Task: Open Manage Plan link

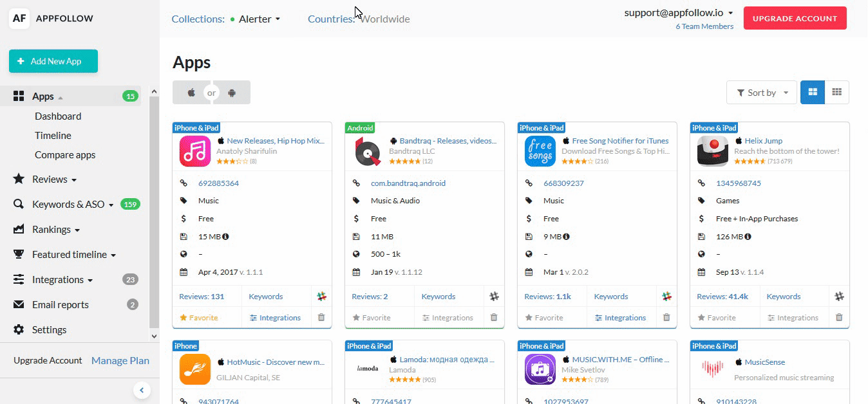Action: (x=120, y=361)
